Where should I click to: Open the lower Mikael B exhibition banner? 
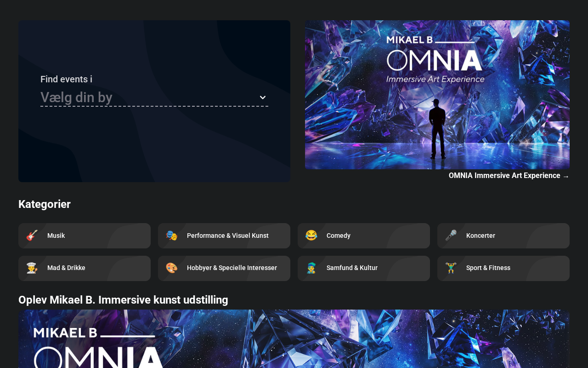coord(294,339)
